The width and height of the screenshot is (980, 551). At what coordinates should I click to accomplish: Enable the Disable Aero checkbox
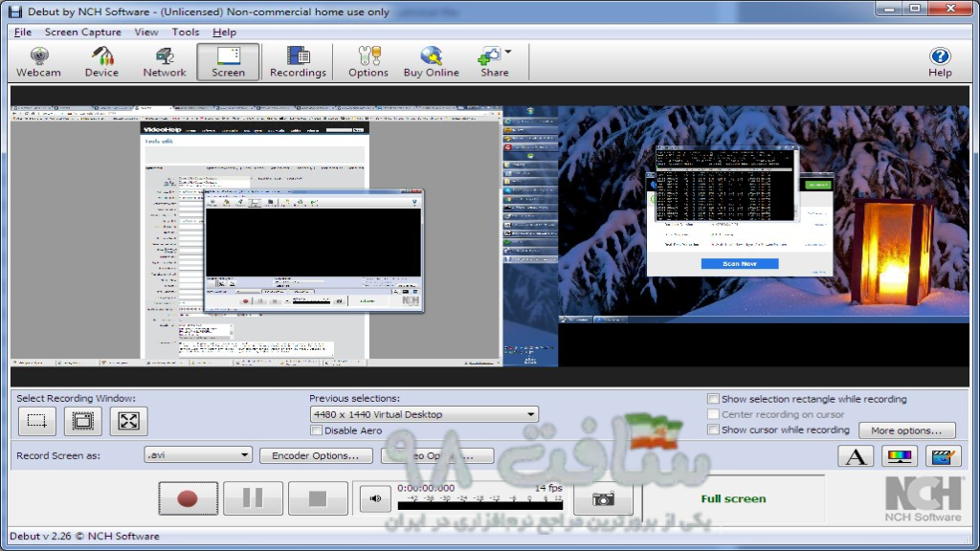click(316, 430)
